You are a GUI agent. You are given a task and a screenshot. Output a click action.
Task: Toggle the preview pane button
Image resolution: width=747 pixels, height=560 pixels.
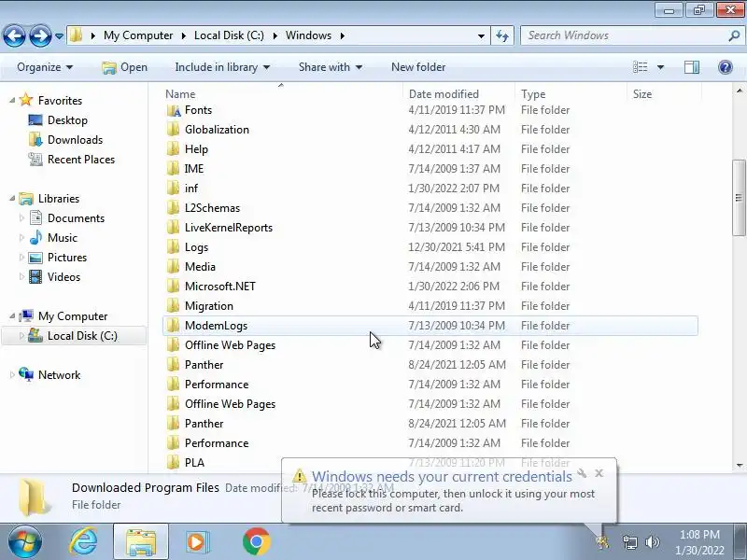(x=692, y=67)
